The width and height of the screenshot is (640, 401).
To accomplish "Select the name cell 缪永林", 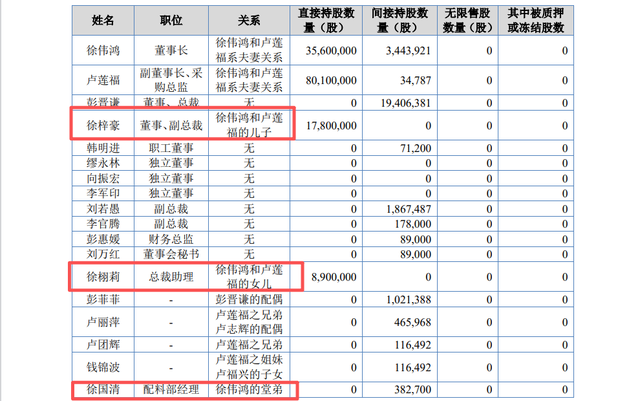I will click(x=103, y=163).
